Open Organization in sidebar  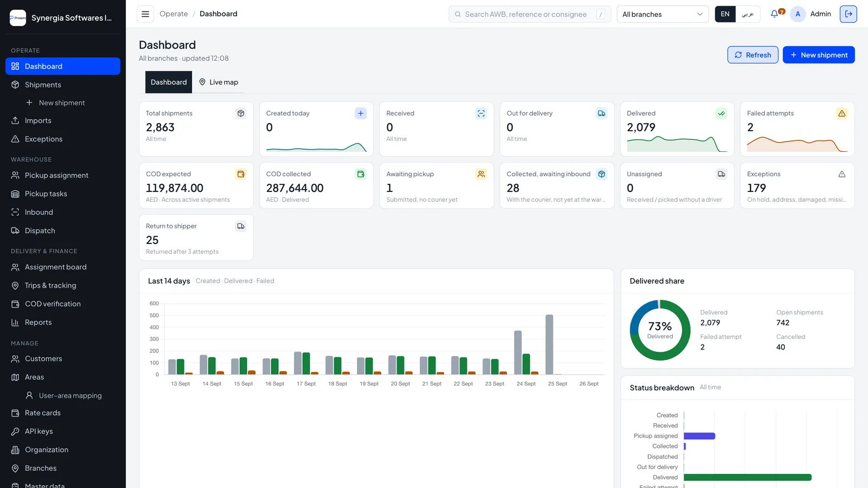coord(63,450)
